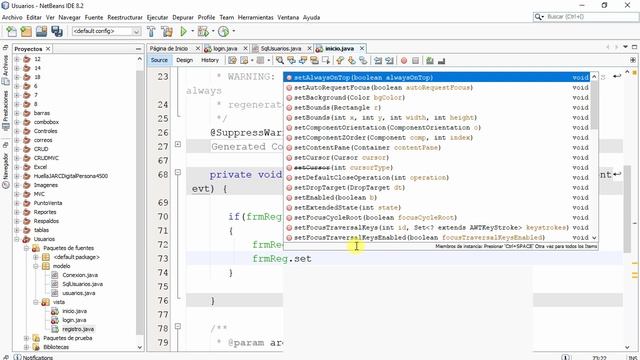640x360 pixels.
Task: Click Next Bookmark editor icon
Action: click(x=351, y=60)
